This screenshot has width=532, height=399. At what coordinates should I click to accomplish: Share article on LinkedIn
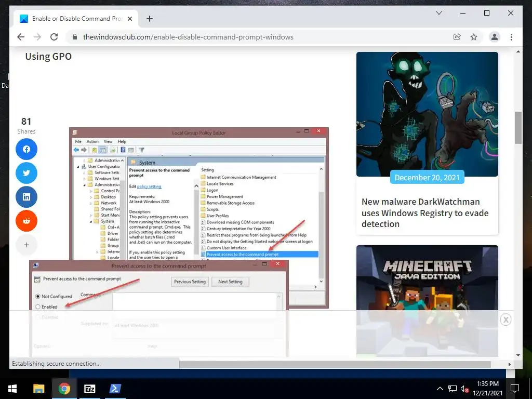click(x=26, y=197)
